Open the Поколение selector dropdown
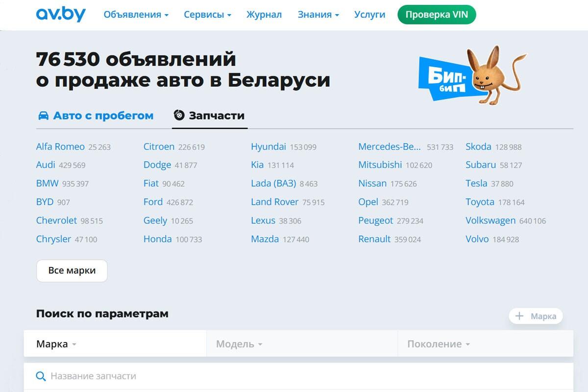The image size is (588, 392). click(x=438, y=344)
